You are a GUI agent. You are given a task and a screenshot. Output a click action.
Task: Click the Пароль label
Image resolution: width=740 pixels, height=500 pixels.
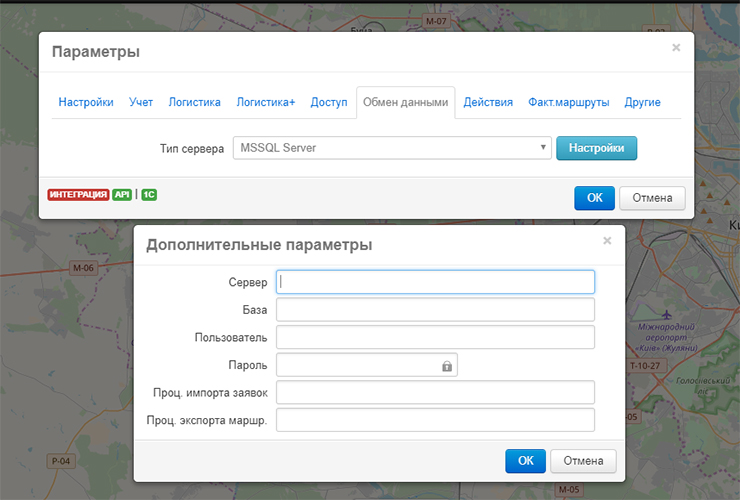point(248,365)
